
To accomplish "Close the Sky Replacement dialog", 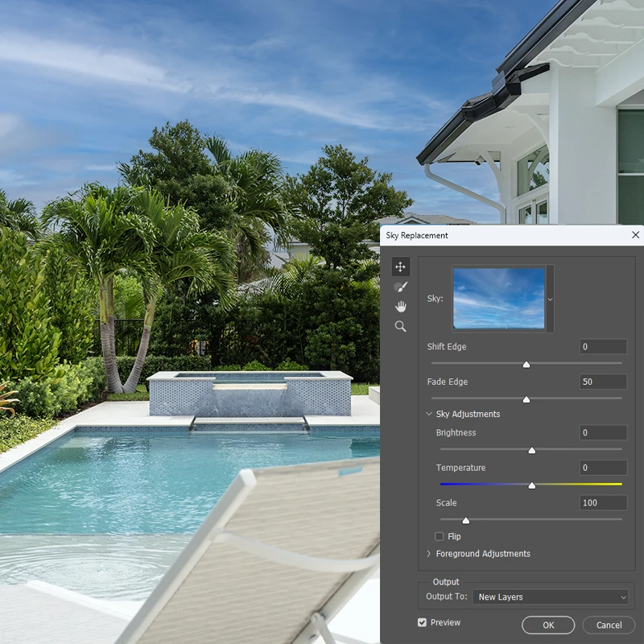I will [x=634, y=235].
